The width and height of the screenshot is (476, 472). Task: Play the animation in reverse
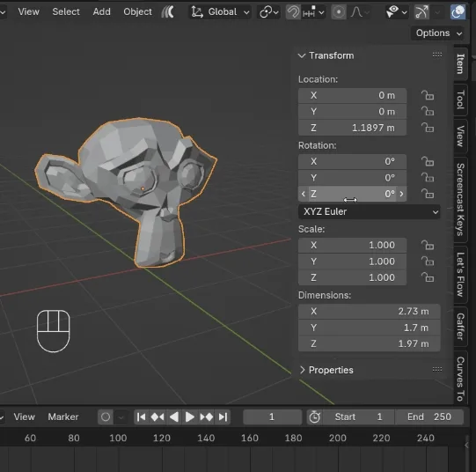pyautogui.click(x=174, y=417)
